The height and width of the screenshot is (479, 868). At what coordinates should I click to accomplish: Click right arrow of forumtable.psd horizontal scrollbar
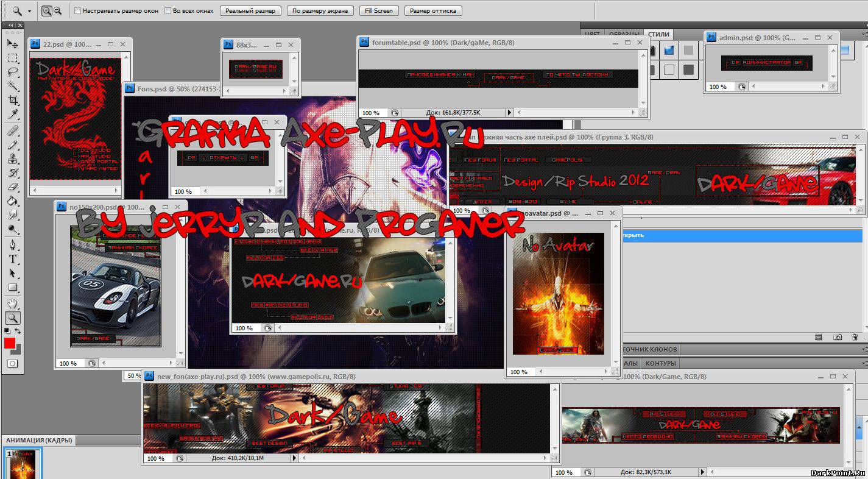pos(633,113)
